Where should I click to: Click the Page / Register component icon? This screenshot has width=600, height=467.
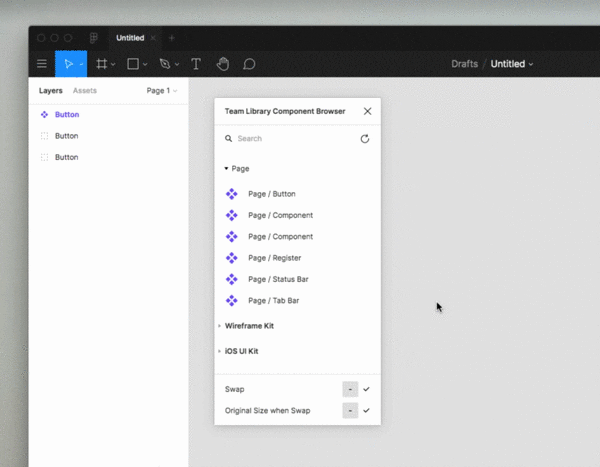click(x=232, y=258)
